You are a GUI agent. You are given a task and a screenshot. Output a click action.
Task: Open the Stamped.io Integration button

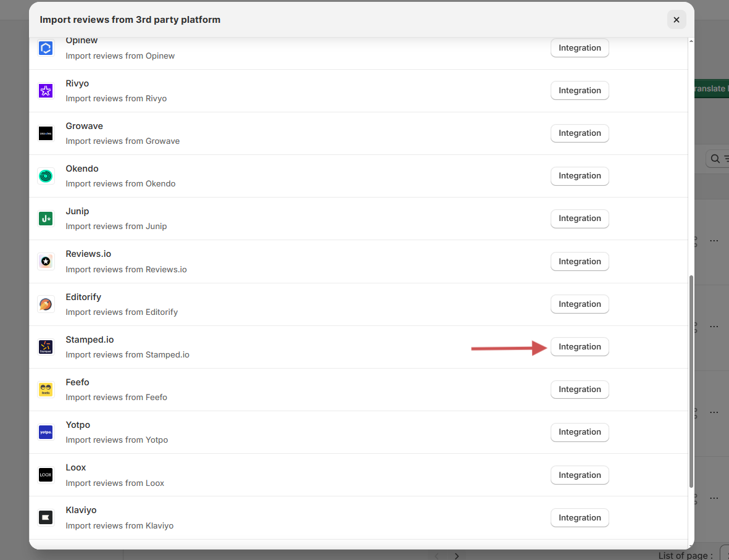tap(579, 347)
